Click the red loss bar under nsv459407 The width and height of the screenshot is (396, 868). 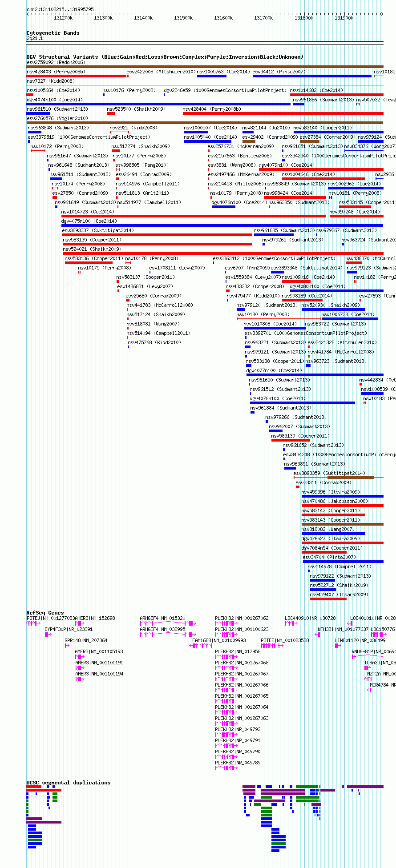point(328,599)
